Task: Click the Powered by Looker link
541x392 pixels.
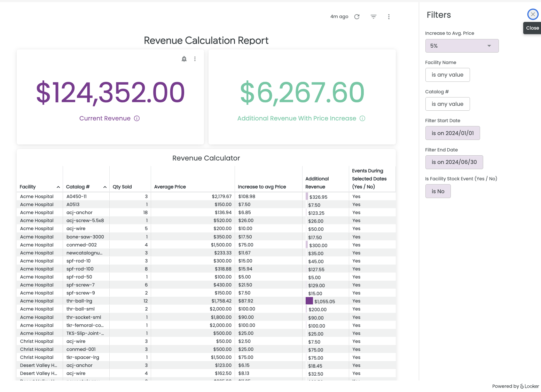Action: [515, 386]
